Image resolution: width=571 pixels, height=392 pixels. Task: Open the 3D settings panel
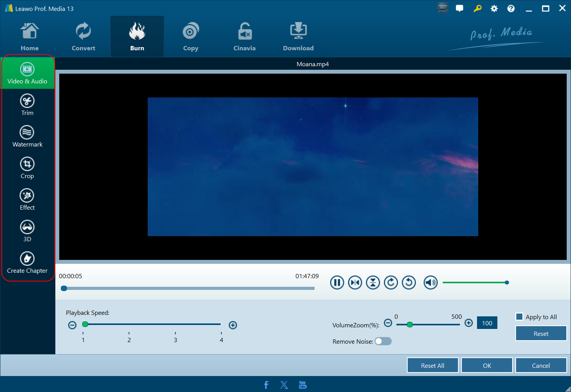point(27,231)
